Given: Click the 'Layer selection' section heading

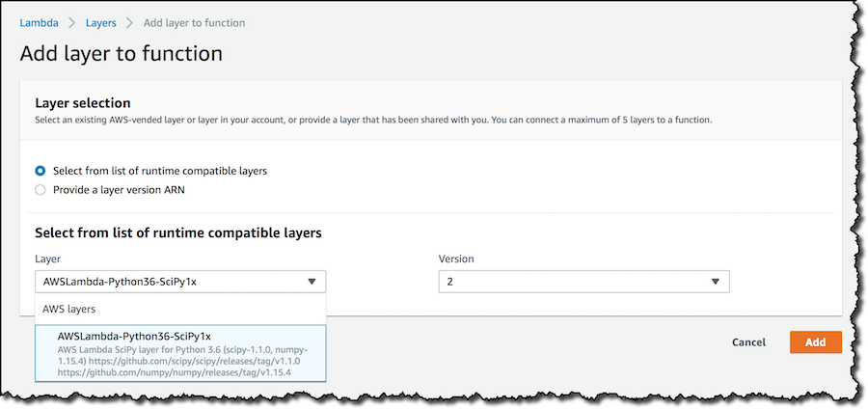Looking at the screenshot, I should point(83,103).
